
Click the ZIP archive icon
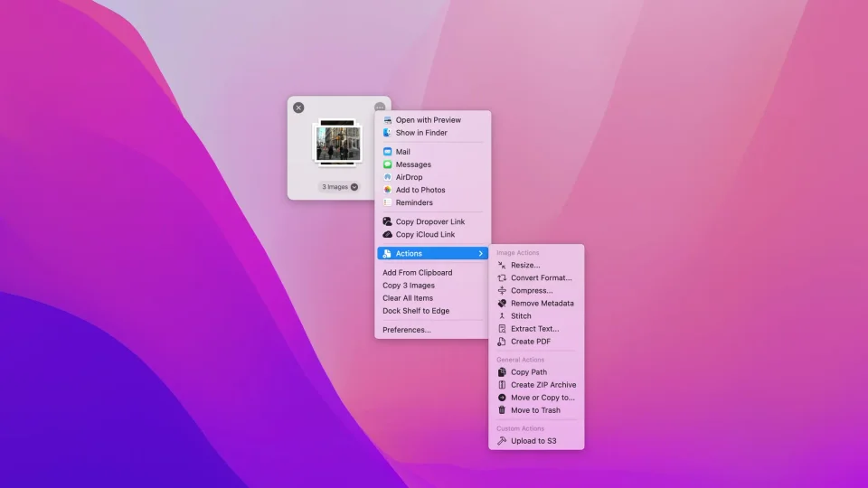[x=502, y=385]
